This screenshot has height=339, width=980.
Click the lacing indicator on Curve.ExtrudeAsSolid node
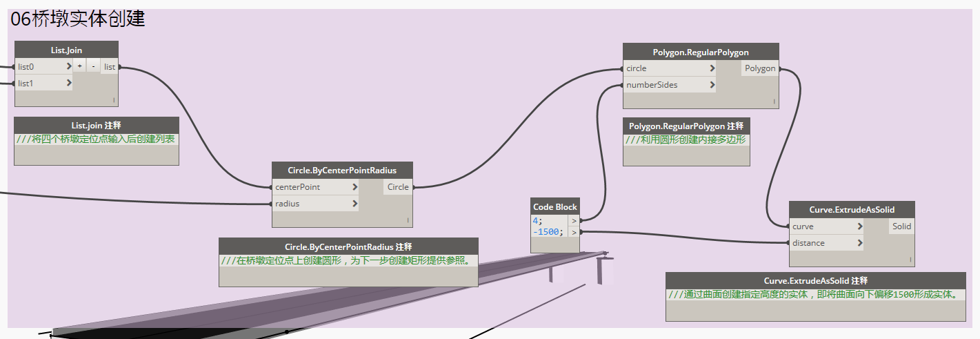point(910,260)
